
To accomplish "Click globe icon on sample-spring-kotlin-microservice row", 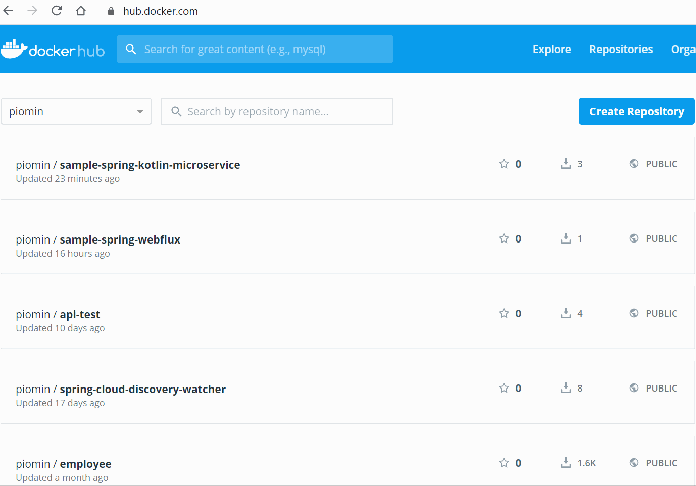I will 634,164.
